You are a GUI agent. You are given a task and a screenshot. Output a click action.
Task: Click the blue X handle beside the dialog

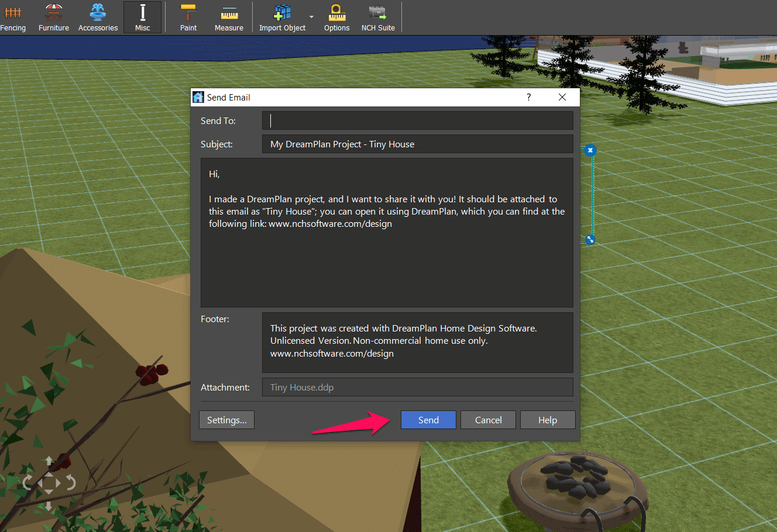(590, 150)
